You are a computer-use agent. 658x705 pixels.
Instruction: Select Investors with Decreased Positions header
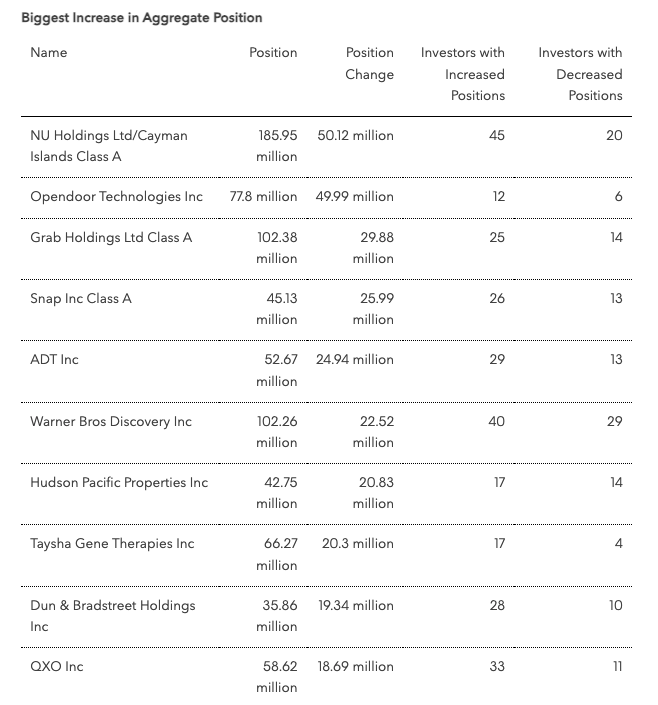pyautogui.click(x=580, y=74)
